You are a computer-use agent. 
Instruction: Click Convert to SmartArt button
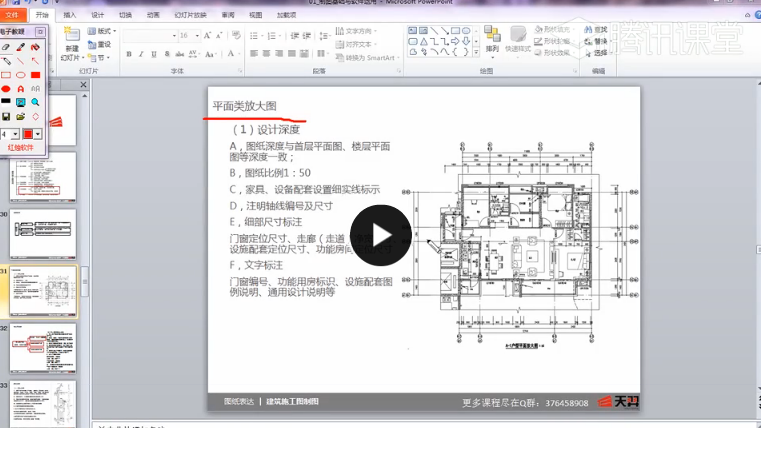tap(368, 57)
